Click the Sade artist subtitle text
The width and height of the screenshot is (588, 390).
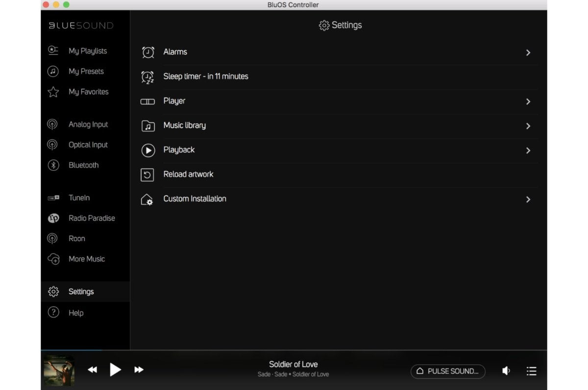point(294,374)
